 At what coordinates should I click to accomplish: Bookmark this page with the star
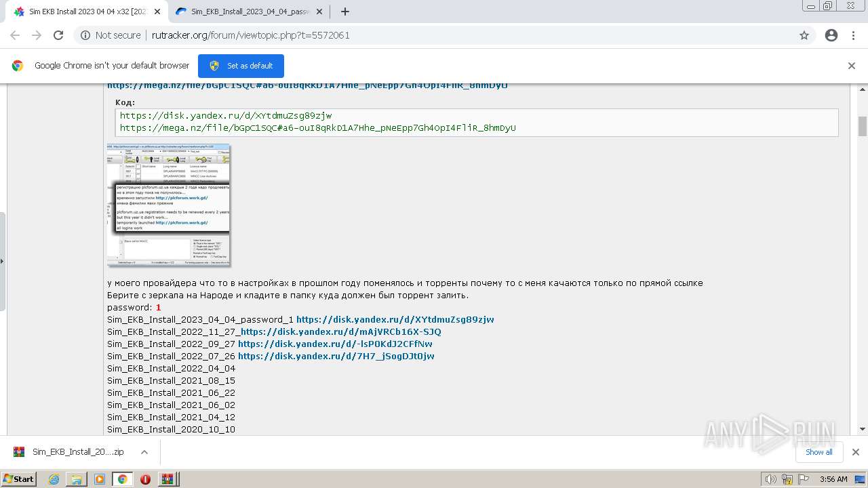coord(804,35)
